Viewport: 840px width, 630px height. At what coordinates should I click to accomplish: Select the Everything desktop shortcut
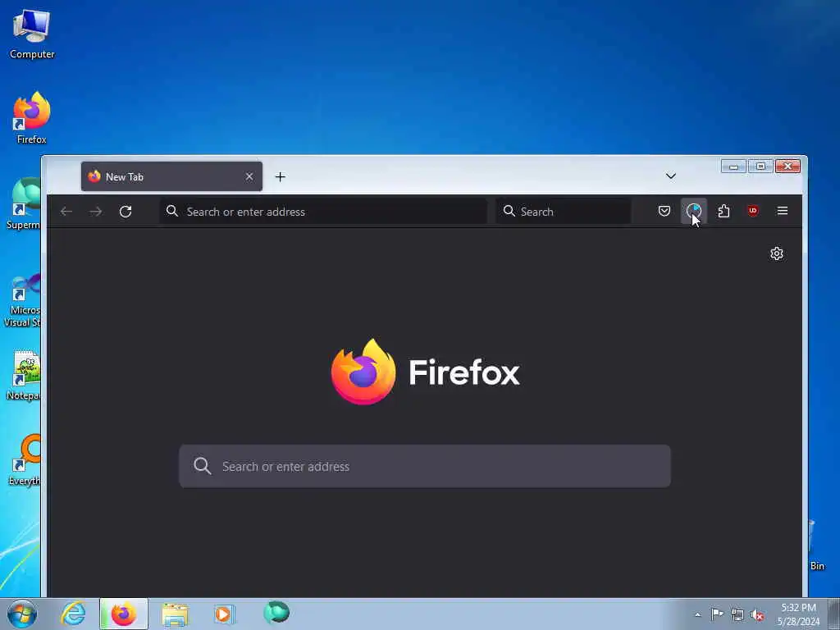point(24,461)
